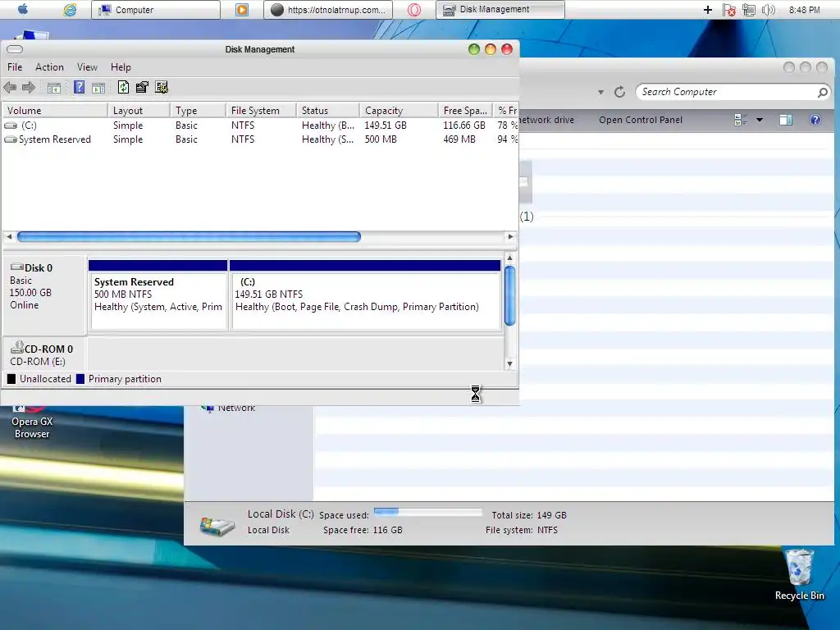Click the right arrow of horizontal scrollbar
The image size is (840, 630).
pos(510,236)
